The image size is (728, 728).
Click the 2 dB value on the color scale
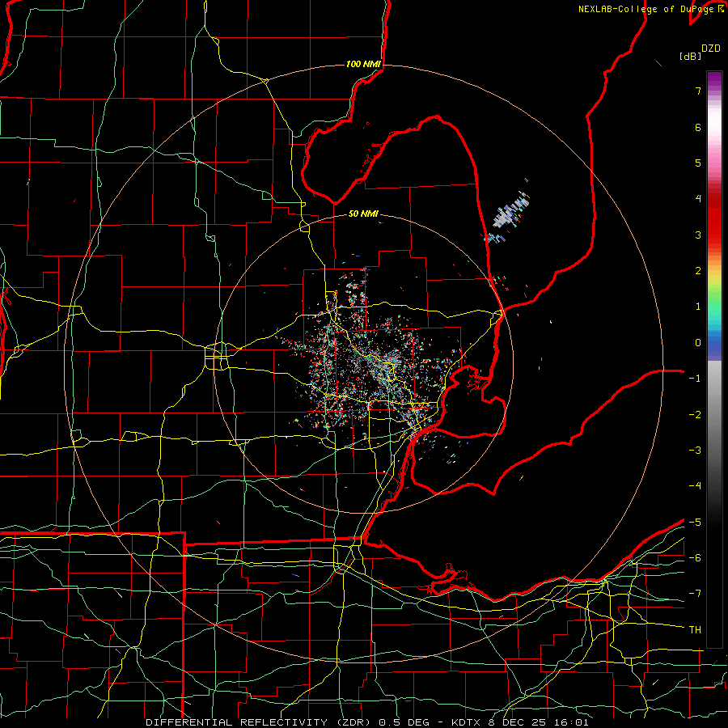[698, 271]
